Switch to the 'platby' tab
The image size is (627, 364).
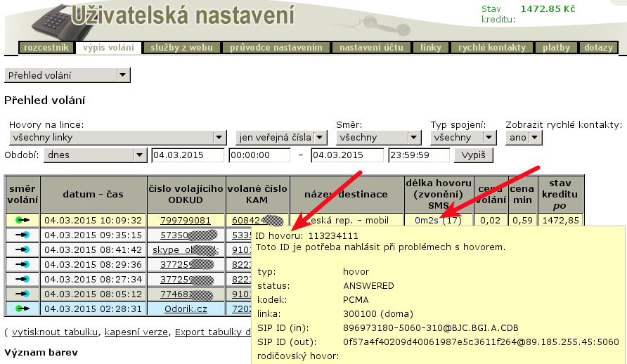point(556,48)
